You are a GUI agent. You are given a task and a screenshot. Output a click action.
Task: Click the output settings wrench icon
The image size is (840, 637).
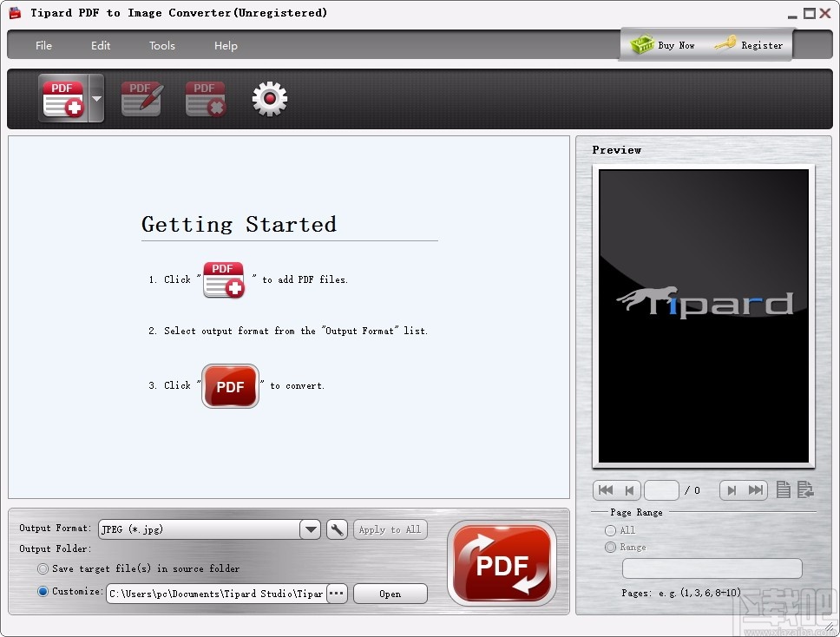[x=337, y=529]
